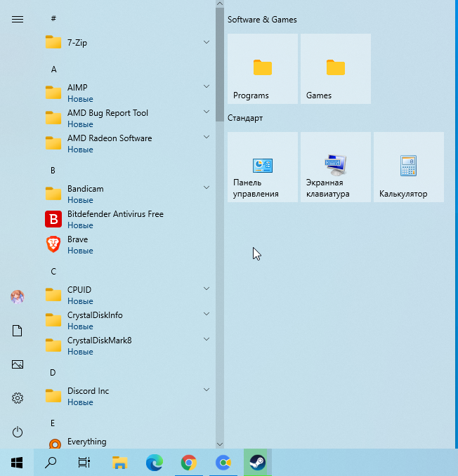Open the Games folder tile
The image size is (458, 476).
[336, 69]
